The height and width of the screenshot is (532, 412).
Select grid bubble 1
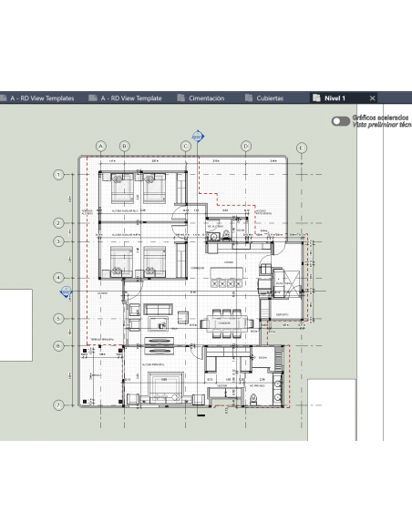(x=58, y=175)
